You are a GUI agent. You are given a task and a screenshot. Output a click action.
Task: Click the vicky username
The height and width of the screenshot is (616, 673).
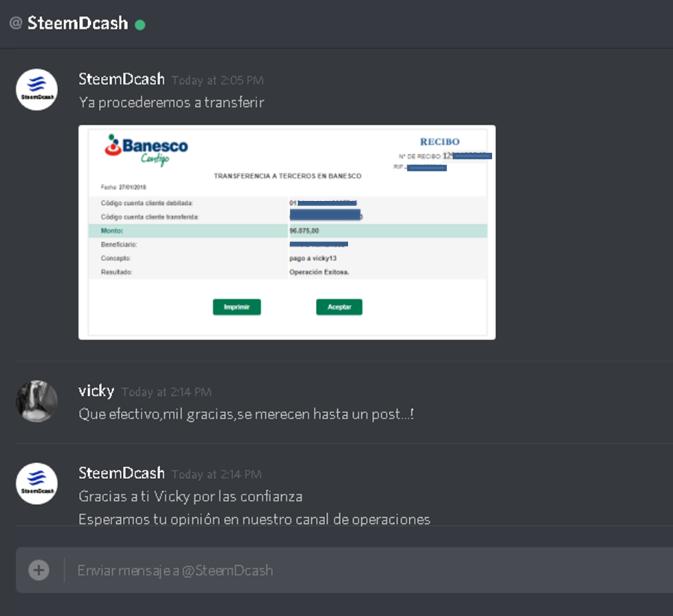click(x=97, y=391)
